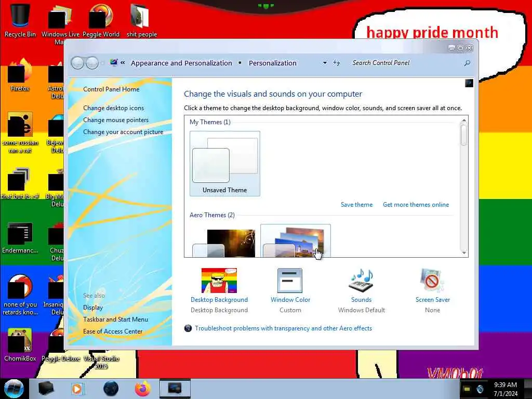Select the Peggle World desktop icon
This screenshot has width=532, height=399.
point(101,20)
